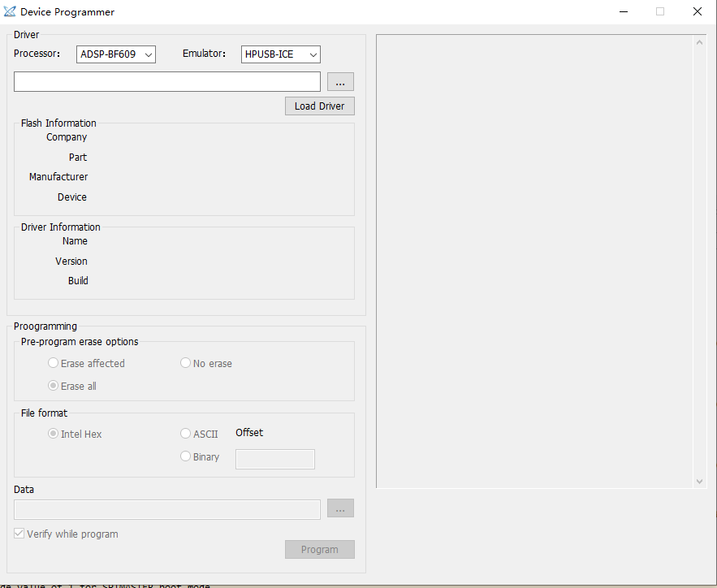Screen dimensions: 717x588
Task: Click the Program button
Action: 319,549
